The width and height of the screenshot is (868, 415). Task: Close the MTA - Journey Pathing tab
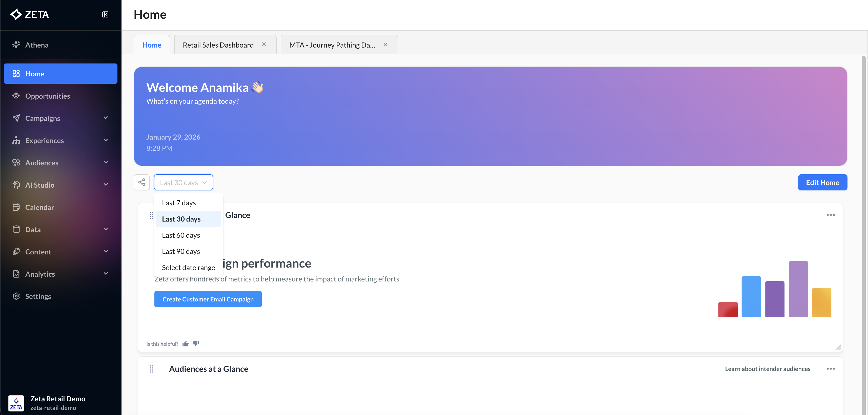[x=386, y=45]
